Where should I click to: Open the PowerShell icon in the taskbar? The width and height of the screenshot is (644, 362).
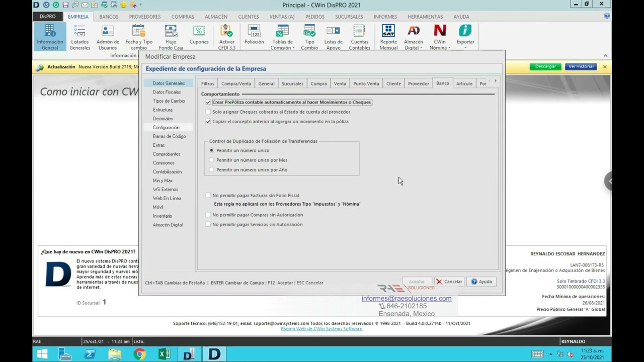click(x=90, y=354)
